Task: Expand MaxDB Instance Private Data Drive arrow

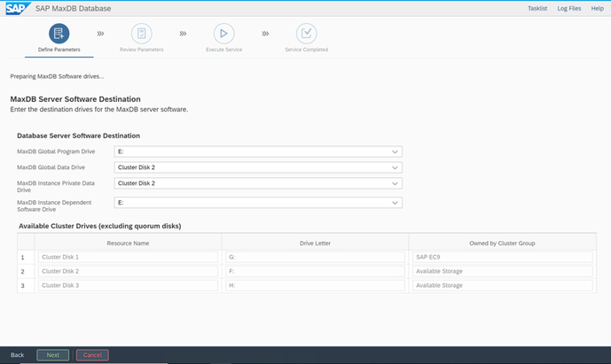Action: (x=395, y=183)
